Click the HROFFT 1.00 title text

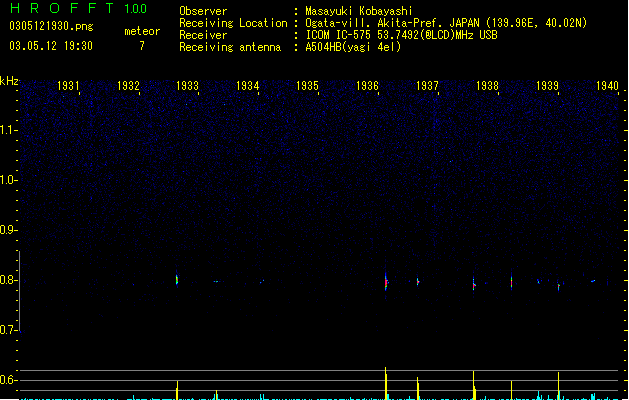(x=78, y=8)
